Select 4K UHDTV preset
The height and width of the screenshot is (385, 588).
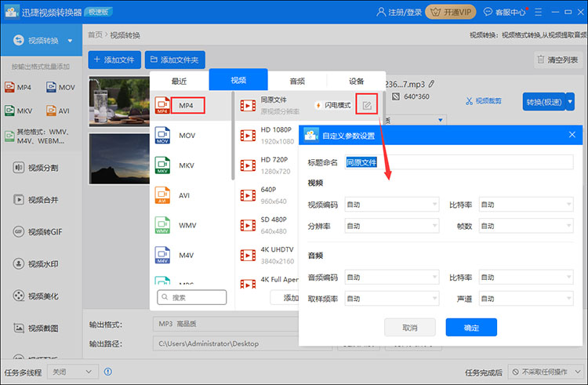268,256
